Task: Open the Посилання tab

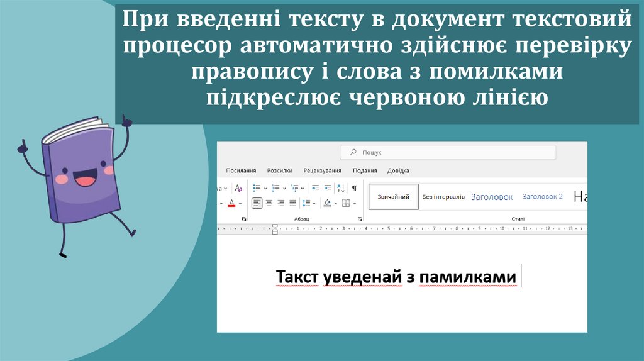Action: click(x=241, y=170)
